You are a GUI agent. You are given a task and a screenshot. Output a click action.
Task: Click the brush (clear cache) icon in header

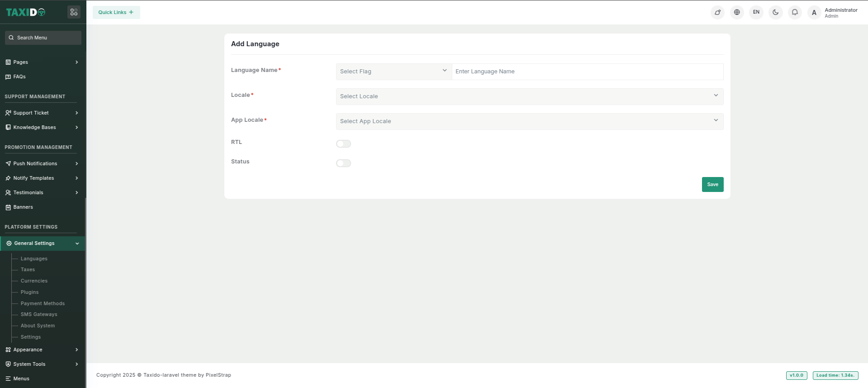click(x=717, y=12)
